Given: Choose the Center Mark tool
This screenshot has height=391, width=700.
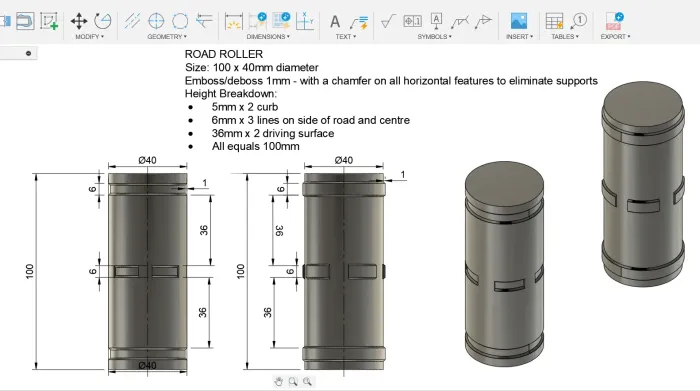Looking at the screenshot, I should [x=156, y=21].
